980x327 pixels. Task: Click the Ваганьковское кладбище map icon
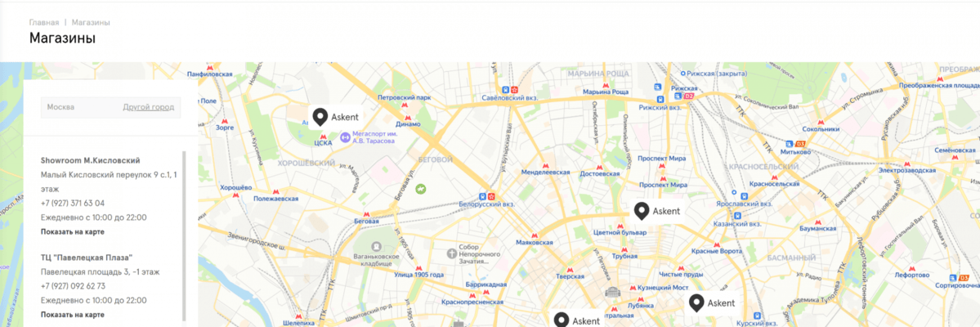pyautogui.click(x=376, y=248)
